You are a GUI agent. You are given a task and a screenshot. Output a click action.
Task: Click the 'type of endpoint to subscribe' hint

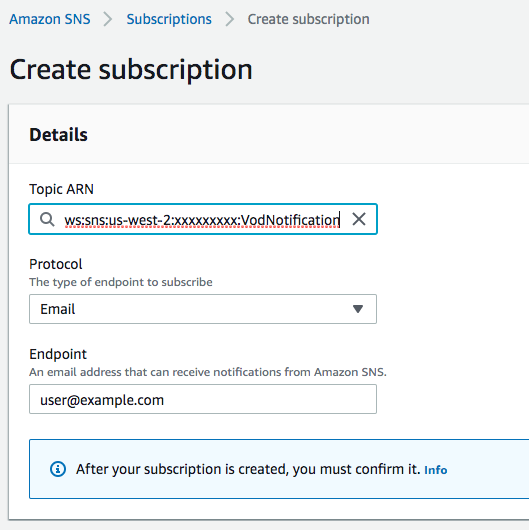(121, 282)
